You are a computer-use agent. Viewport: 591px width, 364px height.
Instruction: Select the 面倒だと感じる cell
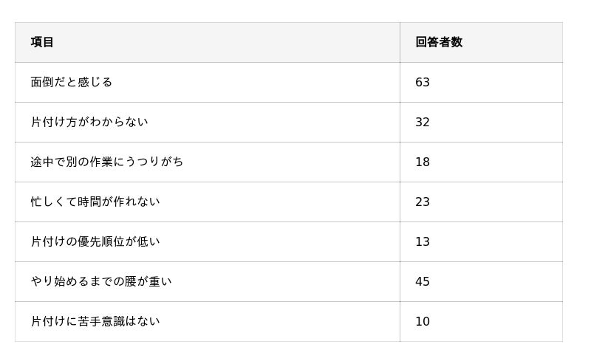[x=72, y=82]
